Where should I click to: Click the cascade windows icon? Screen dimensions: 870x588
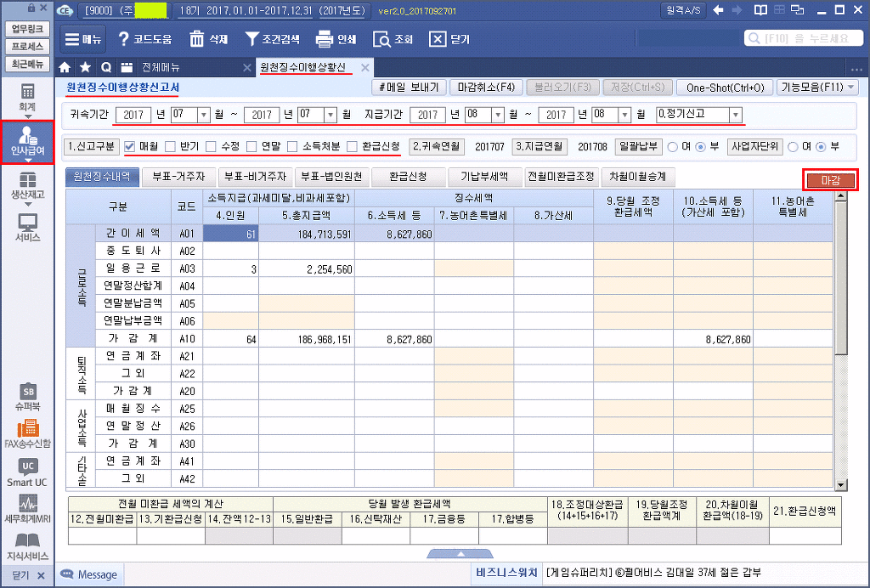797,10
